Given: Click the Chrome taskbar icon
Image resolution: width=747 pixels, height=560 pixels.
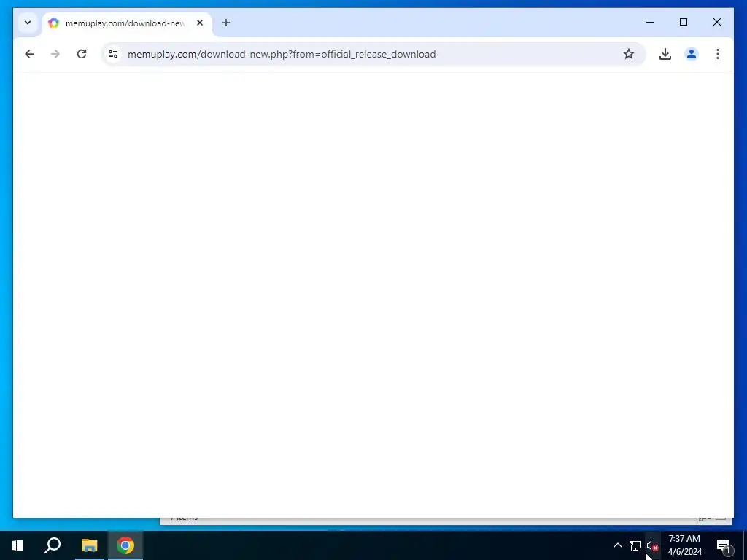Looking at the screenshot, I should click(x=125, y=545).
